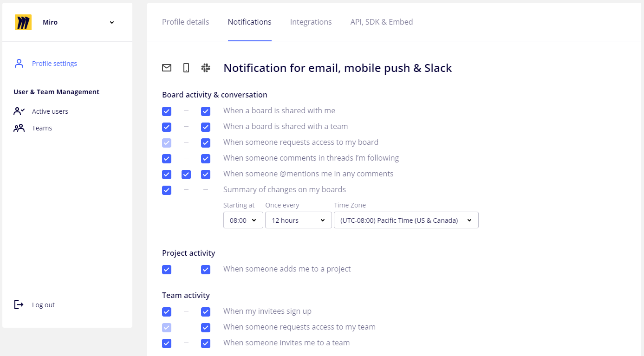Click the Log out arrow icon
644x356 pixels.
(x=19, y=305)
